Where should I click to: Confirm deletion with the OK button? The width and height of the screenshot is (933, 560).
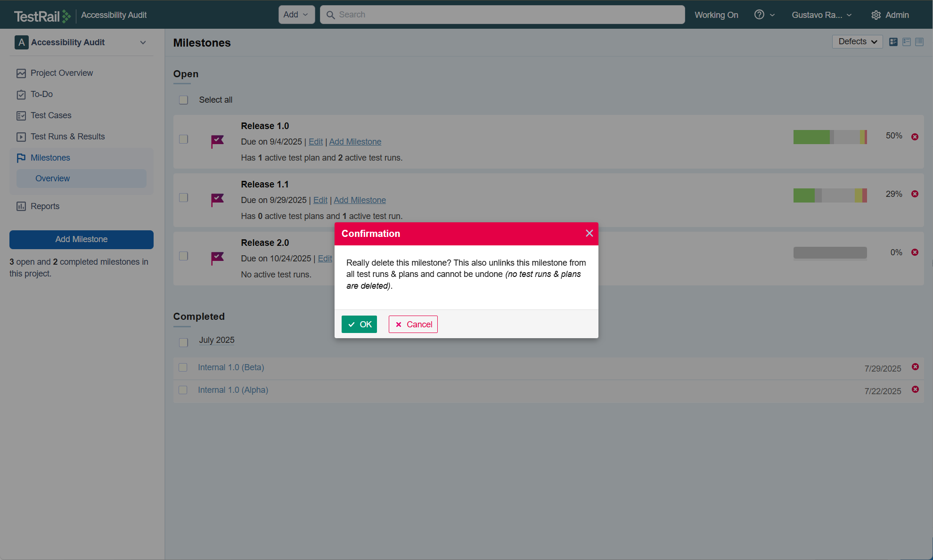pyautogui.click(x=359, y=325)
